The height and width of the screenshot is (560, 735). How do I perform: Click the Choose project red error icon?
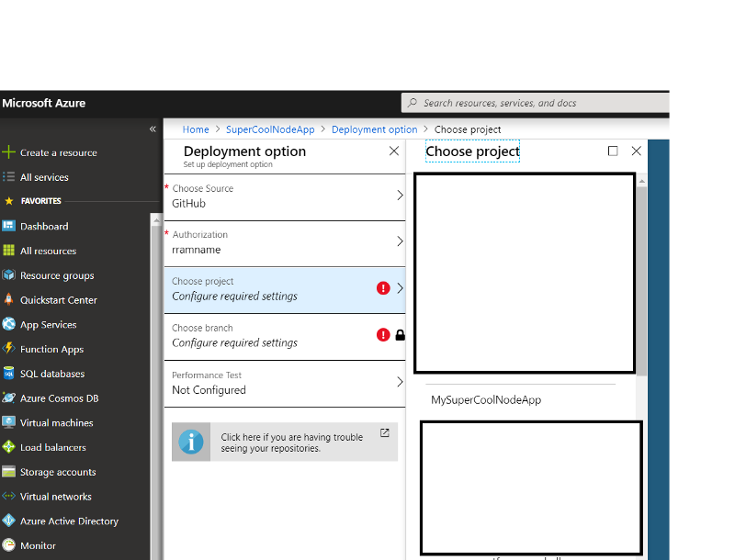[383, 288]
